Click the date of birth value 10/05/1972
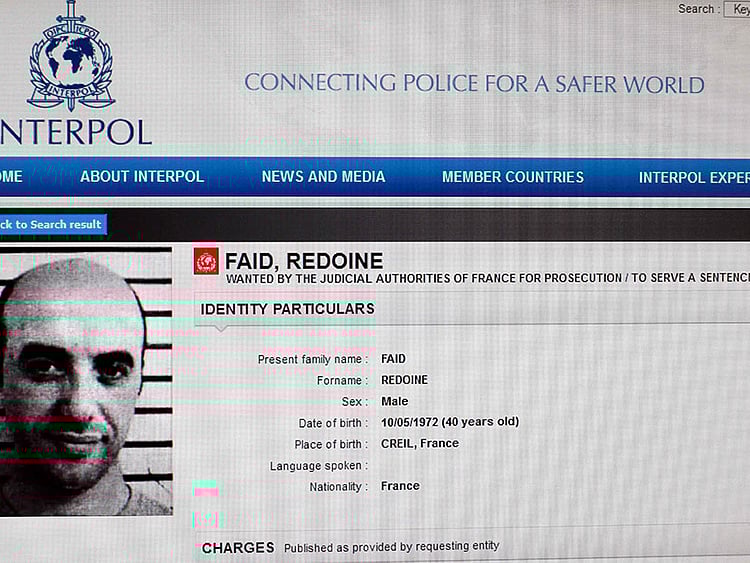Viewport: 750px width, 563px height. pyautogui.click(x=449, y=422)
